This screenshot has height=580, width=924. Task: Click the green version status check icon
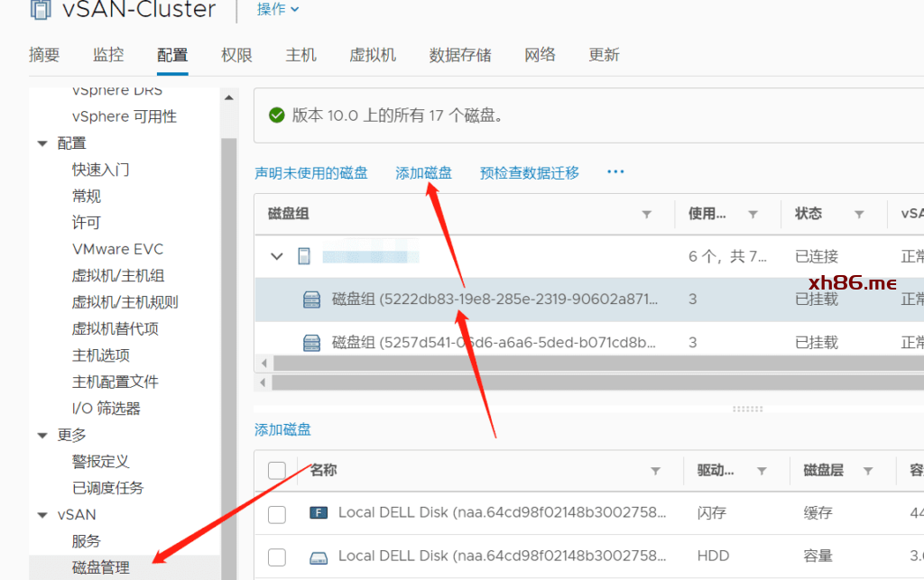point(276,115)
